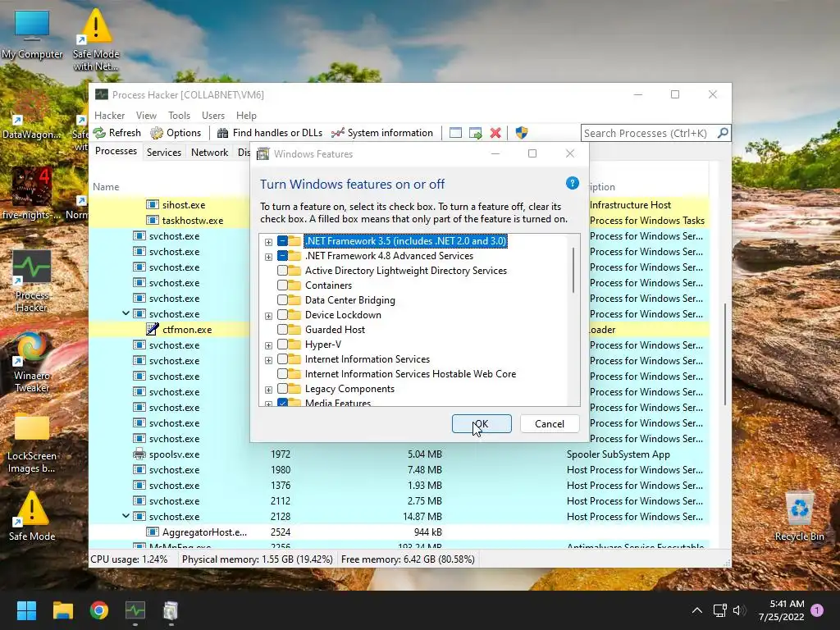
Task: Expand the .NET Framework 3.5 tree node
Action: tap(268, 242)
